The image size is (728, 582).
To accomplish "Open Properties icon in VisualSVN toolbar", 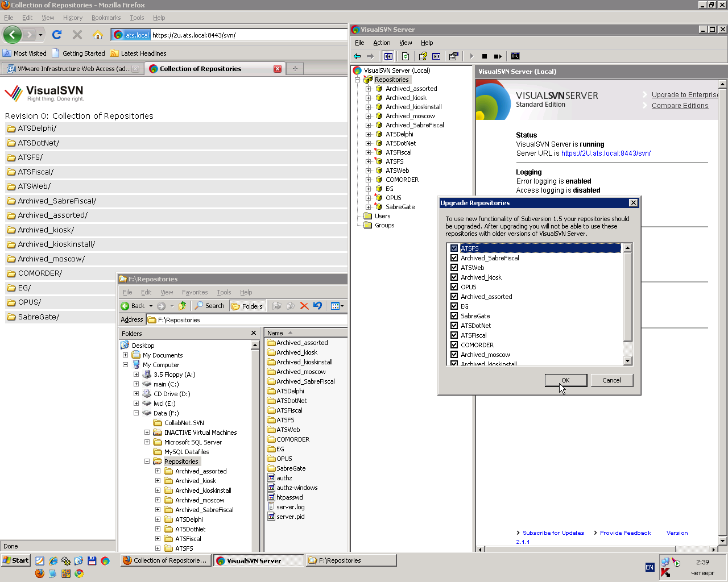I will point(453,56).
